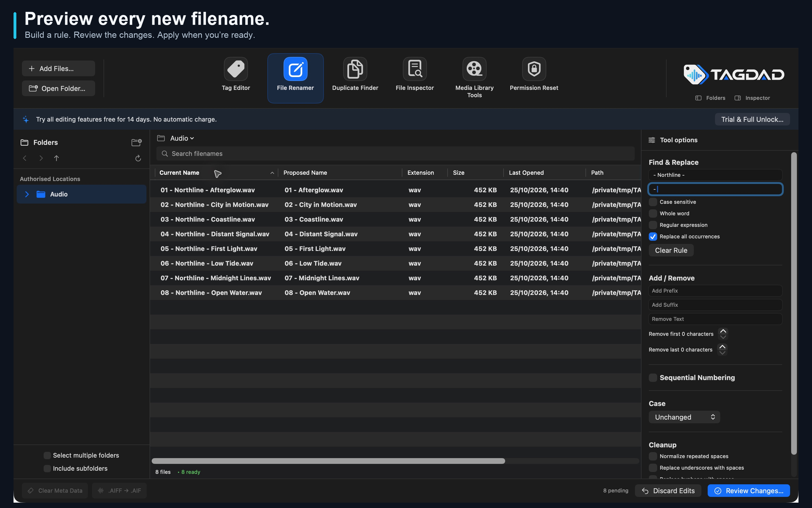Open the Permission Reset tool
The image size is (812, 508).
pos(534,75)
